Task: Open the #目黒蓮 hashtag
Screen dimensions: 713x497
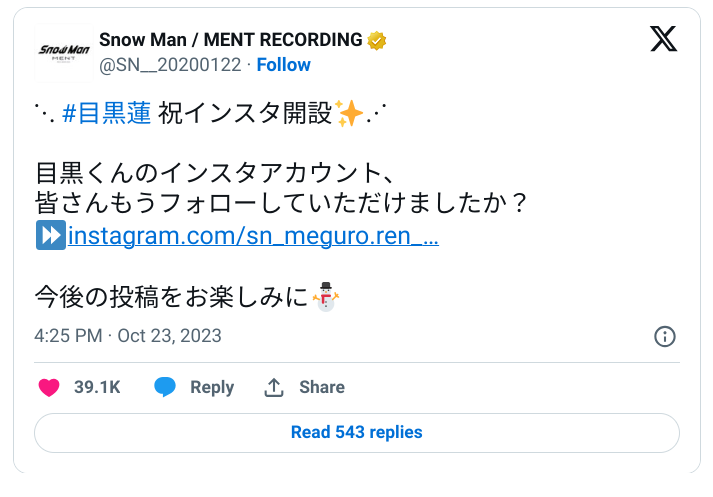Action: point(106,113)
